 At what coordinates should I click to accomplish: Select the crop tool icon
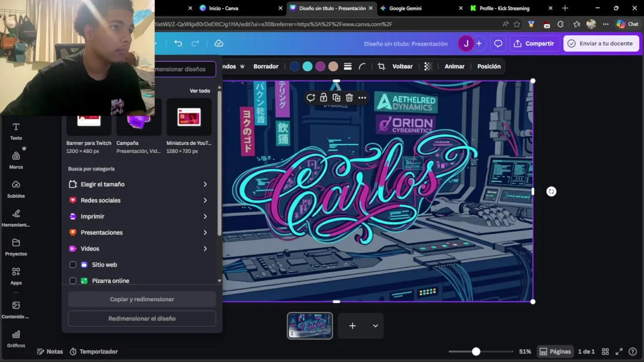click(x=381, y=66)
